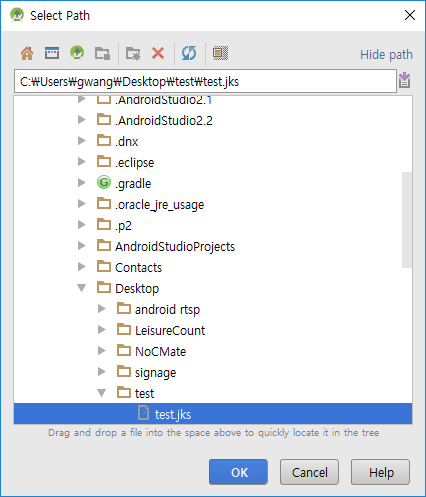Open the Help button

click(x=380, y=472)
